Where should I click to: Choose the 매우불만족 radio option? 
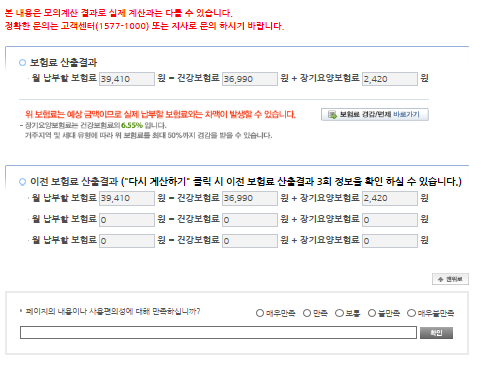[x=411, y=313]
